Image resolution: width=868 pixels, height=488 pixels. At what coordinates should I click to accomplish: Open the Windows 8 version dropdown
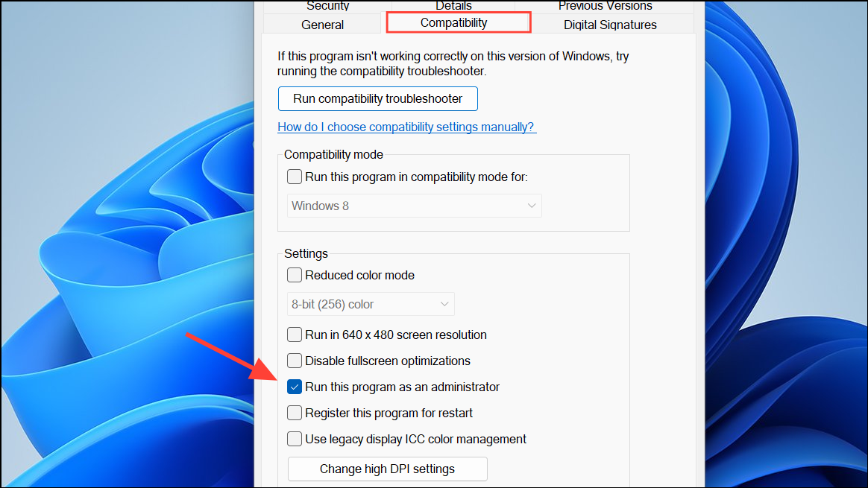pos(414,206)
